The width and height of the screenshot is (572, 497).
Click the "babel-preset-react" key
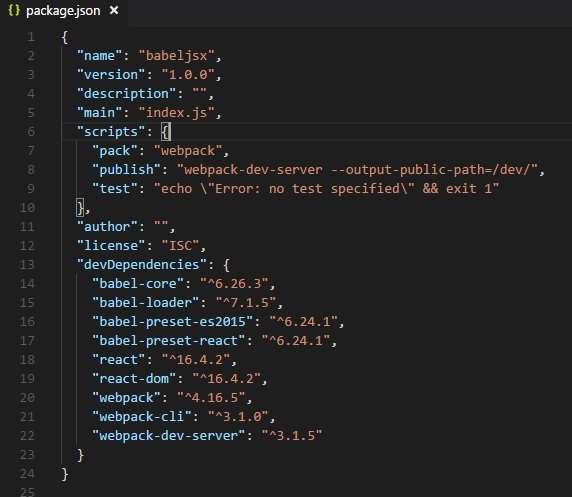[x=168, y=340]
